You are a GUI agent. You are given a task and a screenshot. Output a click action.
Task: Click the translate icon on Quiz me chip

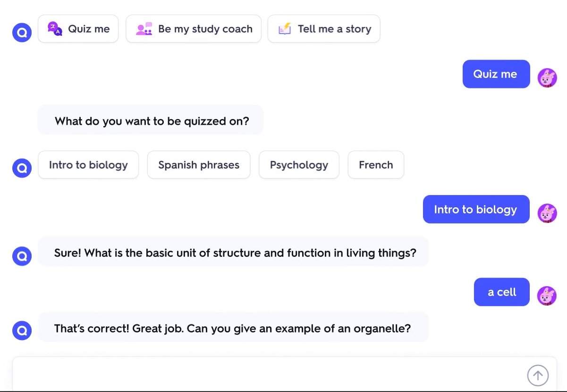click(55, 29)
